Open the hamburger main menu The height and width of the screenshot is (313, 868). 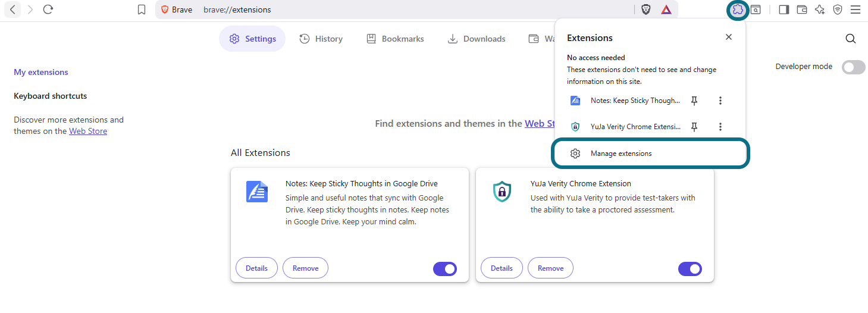[x=856, y=10]
